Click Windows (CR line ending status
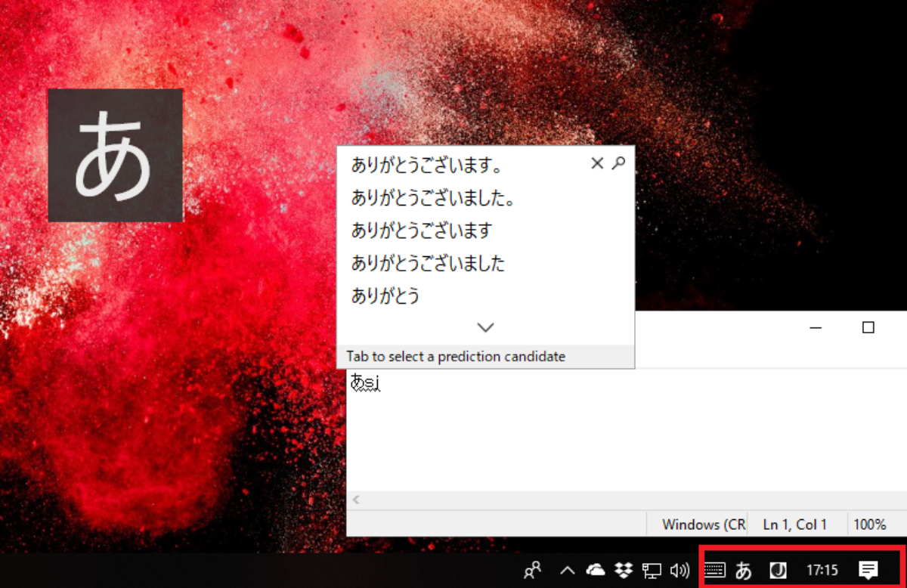907x588 pixels. tap(704, 524)
